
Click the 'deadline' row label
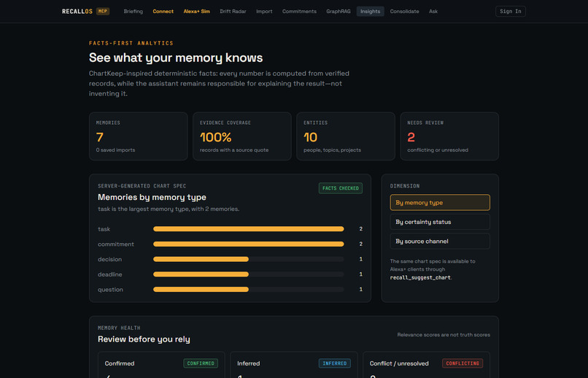pos(110,274)
